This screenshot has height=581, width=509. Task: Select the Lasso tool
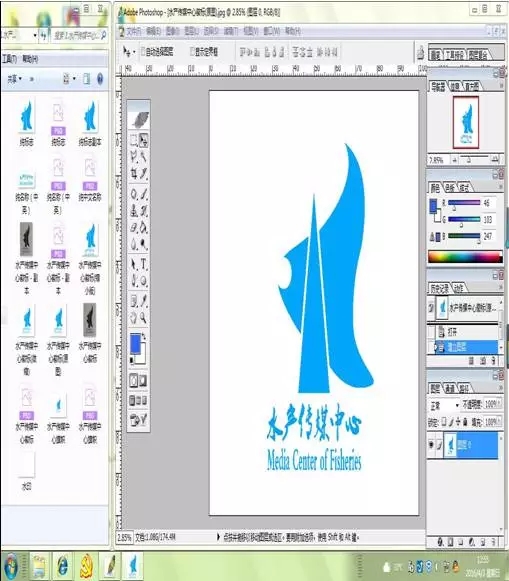coord(134,157)
